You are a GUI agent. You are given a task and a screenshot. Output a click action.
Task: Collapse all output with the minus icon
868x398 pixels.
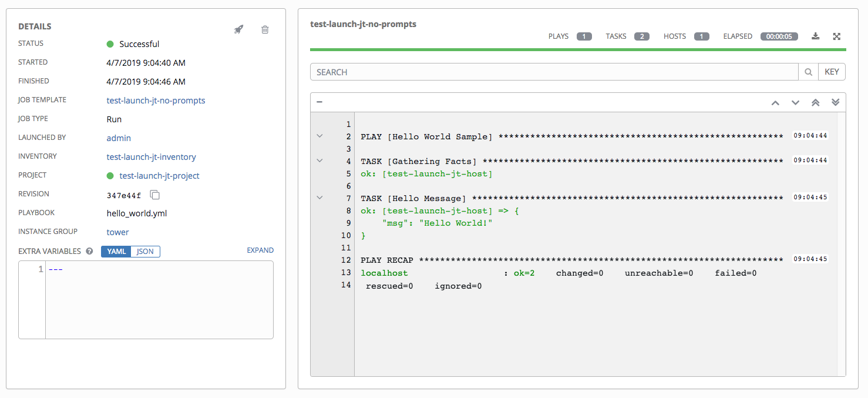(319, 102)
